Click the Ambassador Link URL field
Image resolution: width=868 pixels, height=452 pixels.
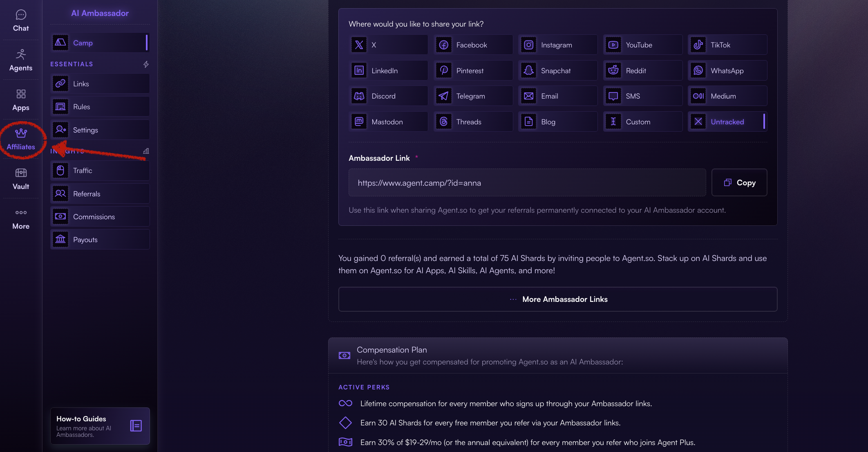[x=527, y=183]
